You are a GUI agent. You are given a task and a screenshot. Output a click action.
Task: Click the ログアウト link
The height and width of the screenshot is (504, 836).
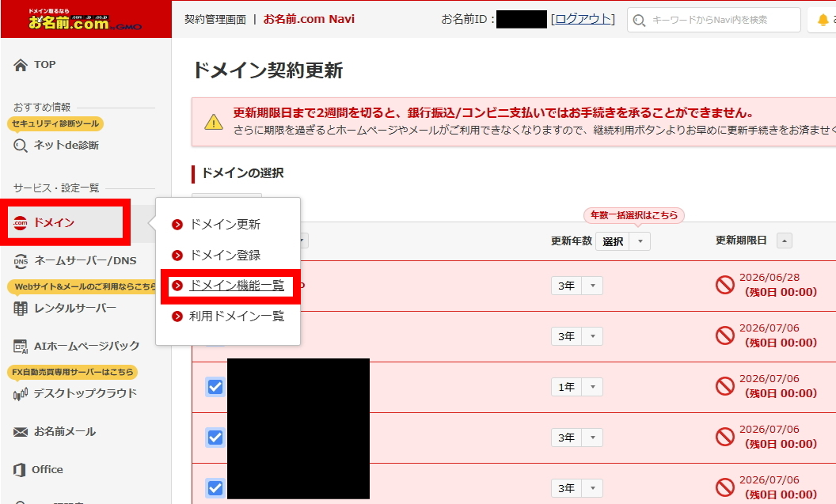click(x=583, y=19)
